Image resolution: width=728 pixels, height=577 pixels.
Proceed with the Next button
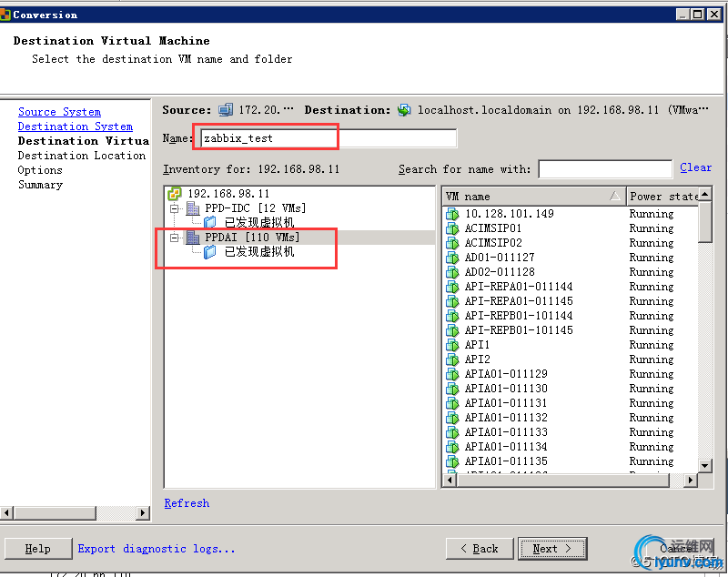[x=552, y=549]
